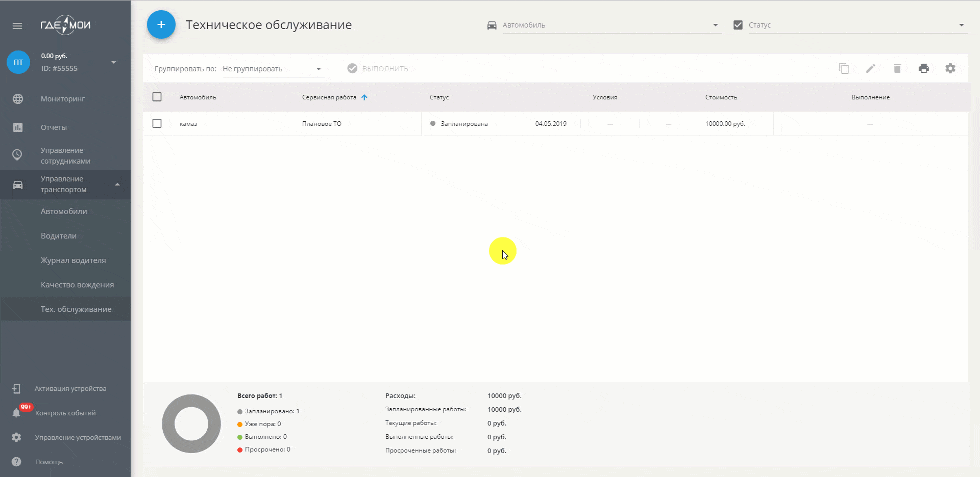Open Мониторинг in the sidebar
This screenshot has width=980, height=477.
pyautogui.click(x=62, y=99)
